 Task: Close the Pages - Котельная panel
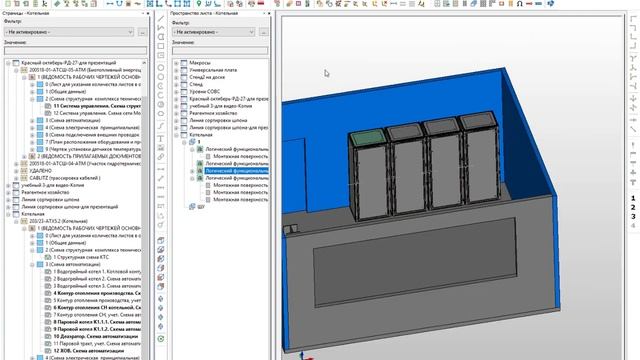148,13
